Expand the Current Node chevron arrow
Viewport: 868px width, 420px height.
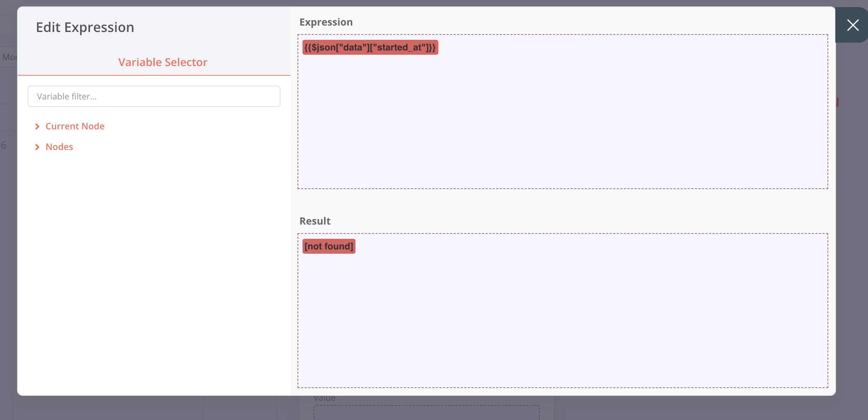coord(37,126)
